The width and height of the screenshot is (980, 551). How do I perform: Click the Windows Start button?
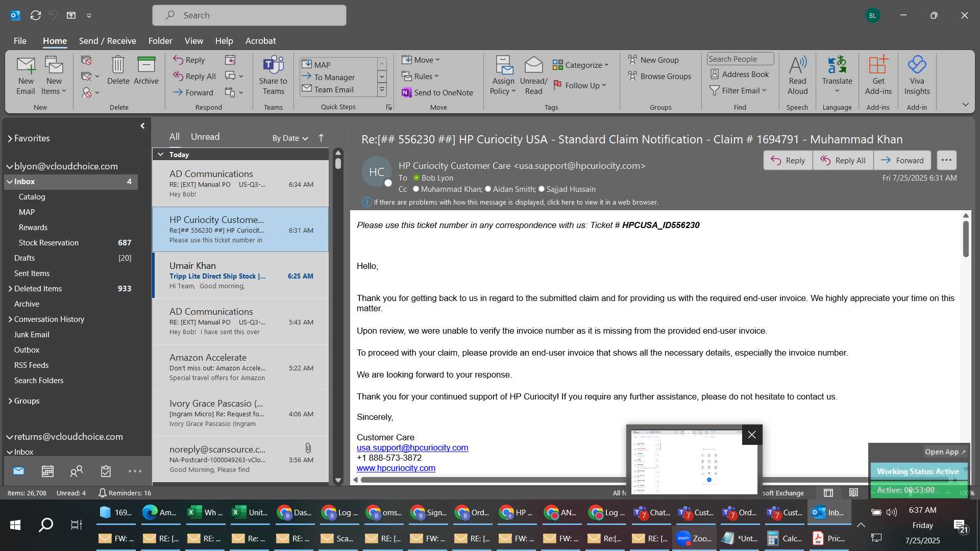[x=15, y=524]
